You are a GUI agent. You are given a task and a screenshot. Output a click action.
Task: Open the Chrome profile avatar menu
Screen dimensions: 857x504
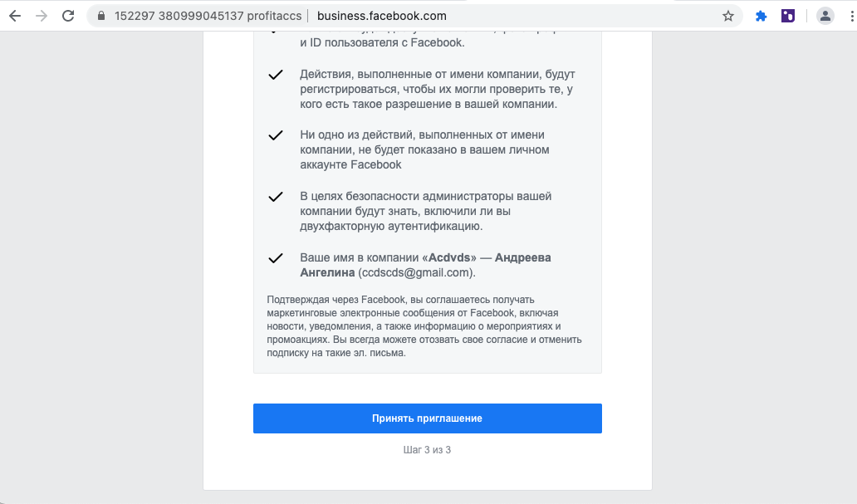[825, 16]
